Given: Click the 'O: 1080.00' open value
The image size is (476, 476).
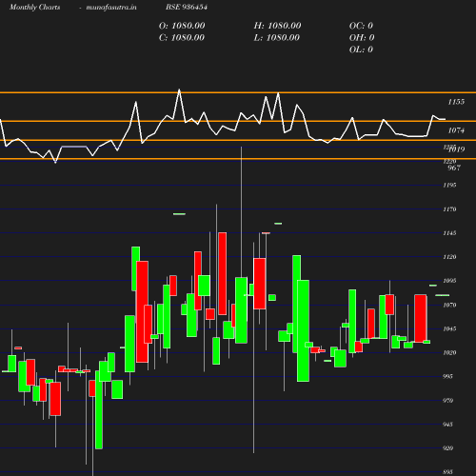Looking at the screenshot, I should (x=182, y=26).
